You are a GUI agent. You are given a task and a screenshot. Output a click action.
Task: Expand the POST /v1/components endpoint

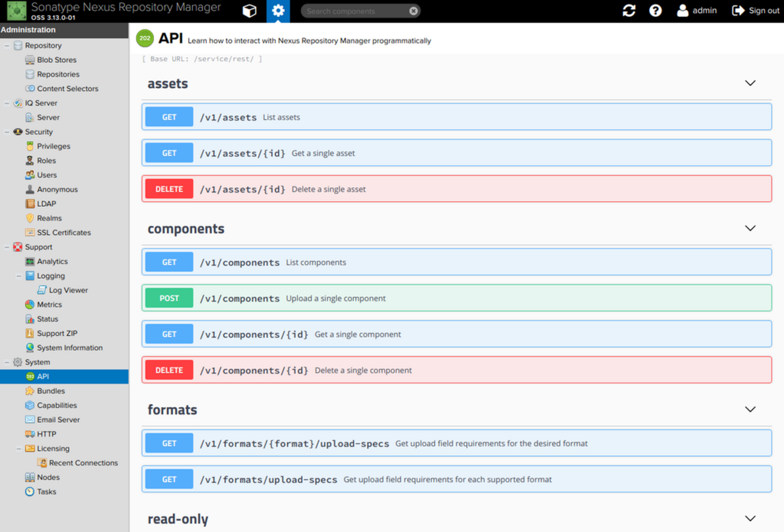coord(456,298)
